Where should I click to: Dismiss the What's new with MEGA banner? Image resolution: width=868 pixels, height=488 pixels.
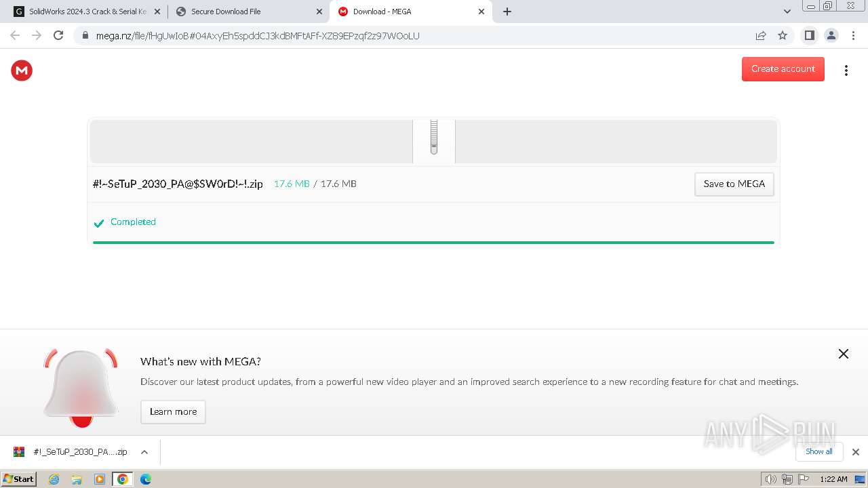click(x=843, y=354)
